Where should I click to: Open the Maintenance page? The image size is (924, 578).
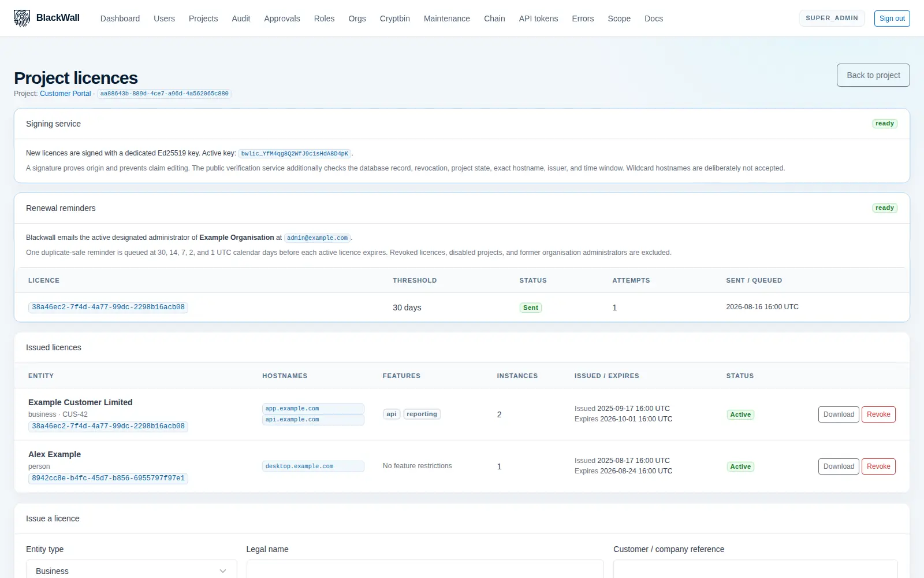pos(447,18)
